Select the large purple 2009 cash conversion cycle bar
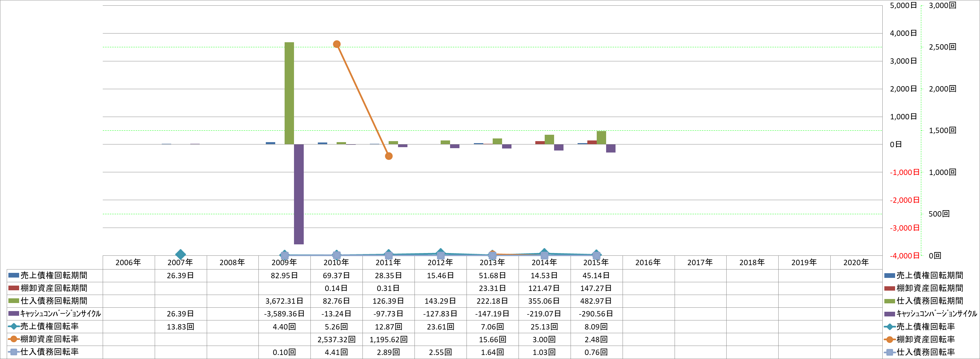This screenshot has width=980, height=359. pyautogui.click(x=299, y=194)
